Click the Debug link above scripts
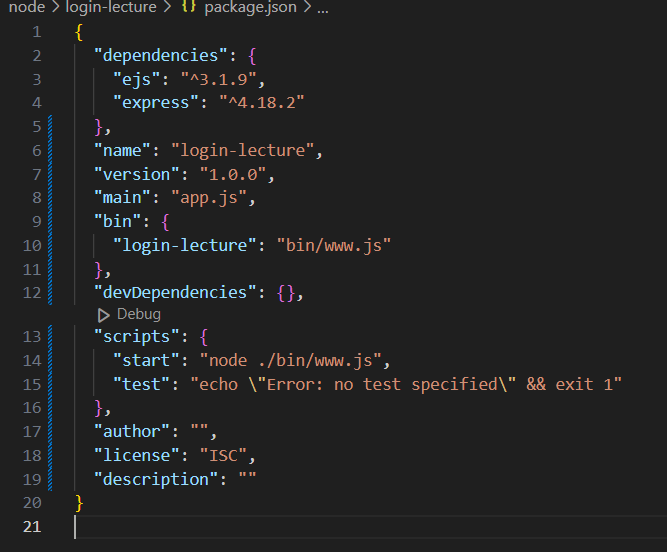 (139, 314)
